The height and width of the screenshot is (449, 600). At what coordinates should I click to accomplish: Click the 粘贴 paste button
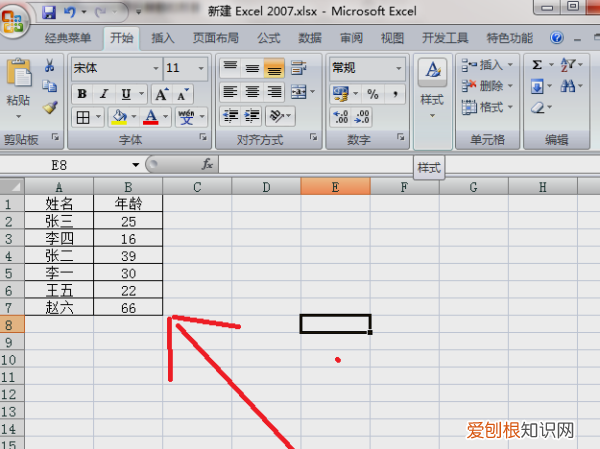pos(18,86)
